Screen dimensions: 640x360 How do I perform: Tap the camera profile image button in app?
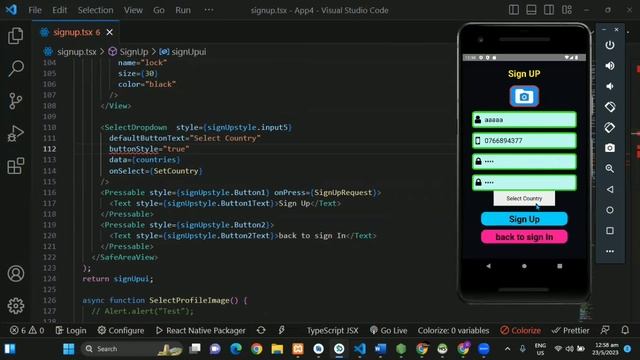524,96
